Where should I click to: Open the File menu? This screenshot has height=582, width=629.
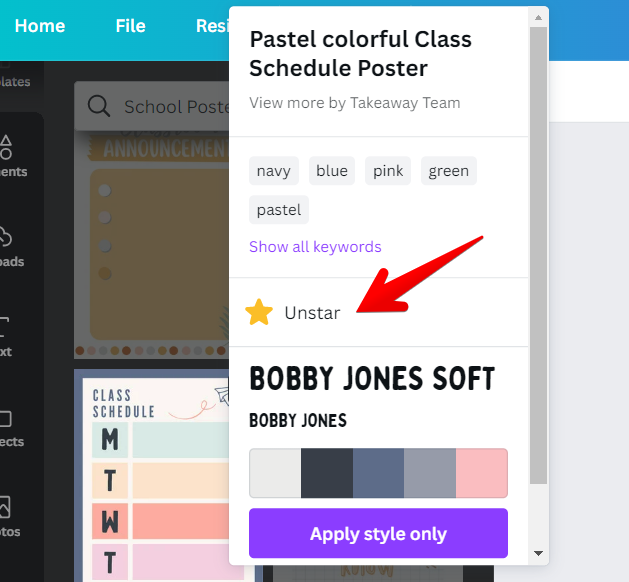(131, 27)
